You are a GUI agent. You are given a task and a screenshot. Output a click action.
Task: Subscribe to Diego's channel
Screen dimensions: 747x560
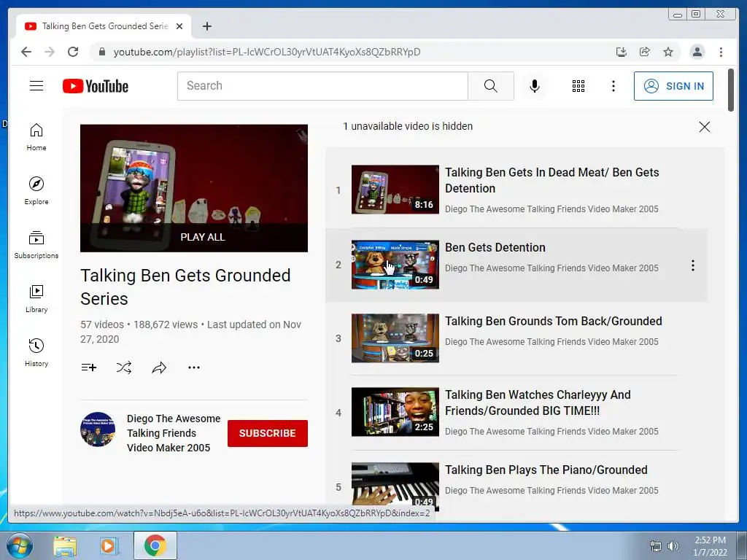point(267,433)
